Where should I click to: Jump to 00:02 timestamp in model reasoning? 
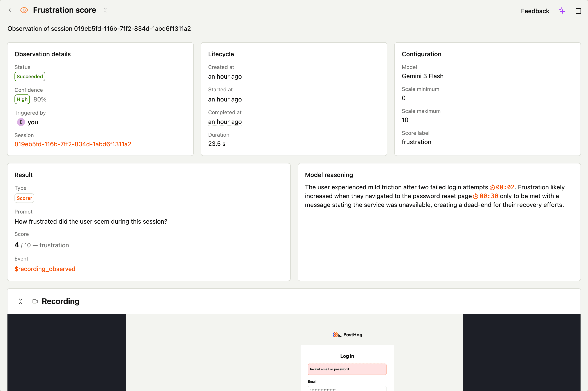point(502,187)
